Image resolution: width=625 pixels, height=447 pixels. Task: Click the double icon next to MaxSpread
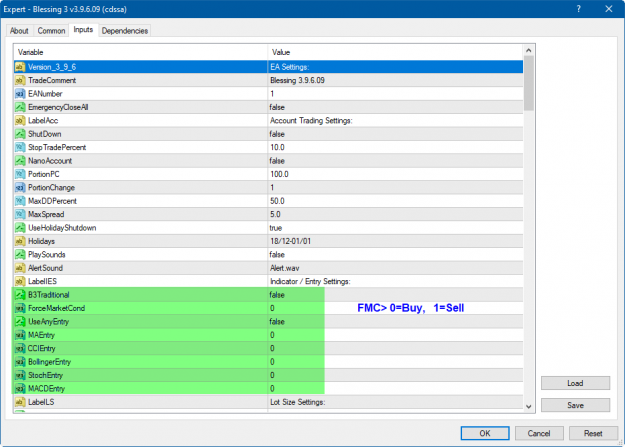click(20, 214)
